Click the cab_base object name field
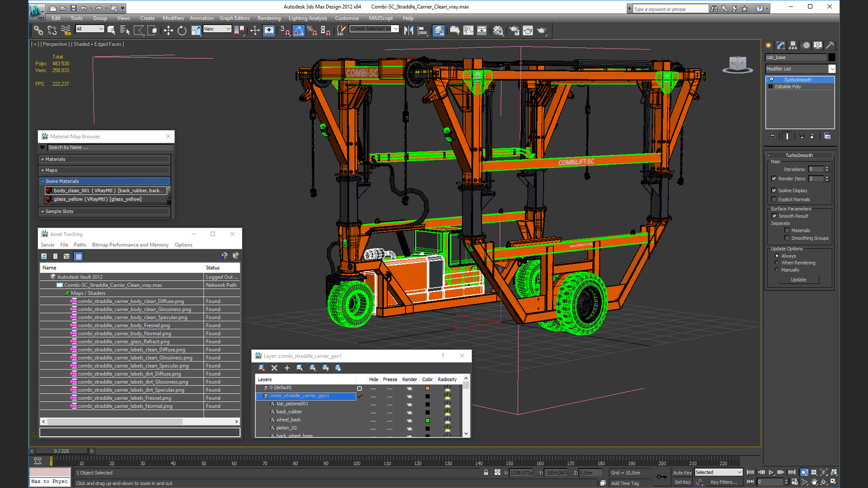868x488 pixels. [x=796, y=57]
